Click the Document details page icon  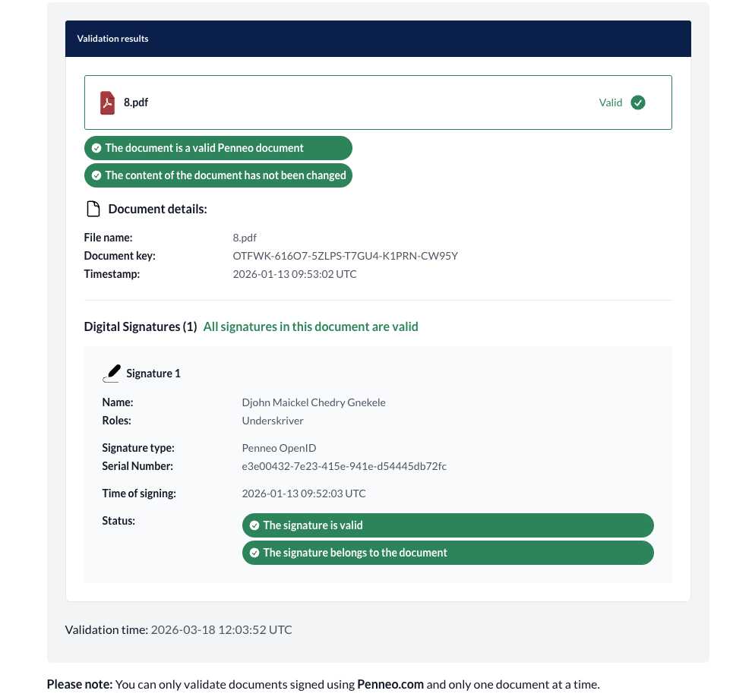click(93, 209)
